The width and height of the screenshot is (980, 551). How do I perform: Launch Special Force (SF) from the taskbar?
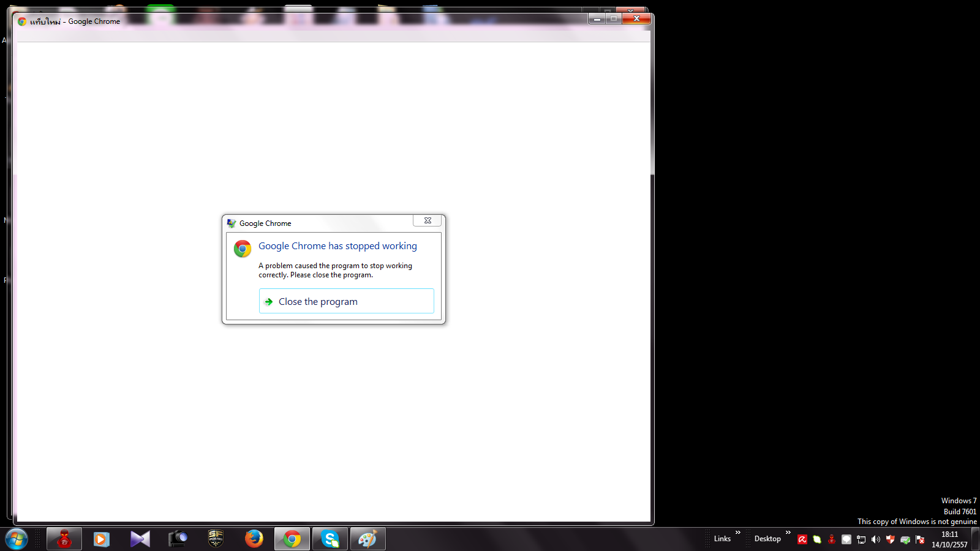(216, 539)
